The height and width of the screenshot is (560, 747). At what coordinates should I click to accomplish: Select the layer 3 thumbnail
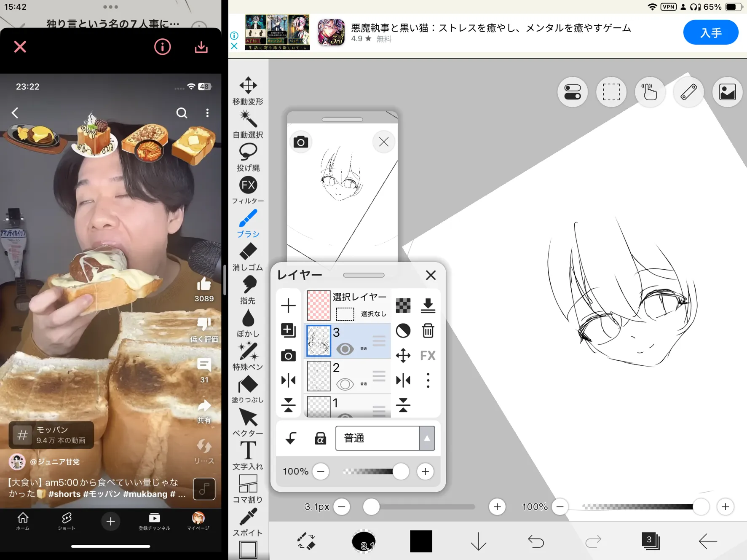[x=319, y=341]
